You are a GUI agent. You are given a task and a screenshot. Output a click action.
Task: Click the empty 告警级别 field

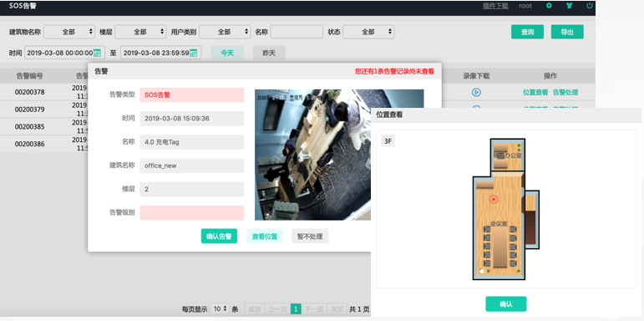point(192,213)
